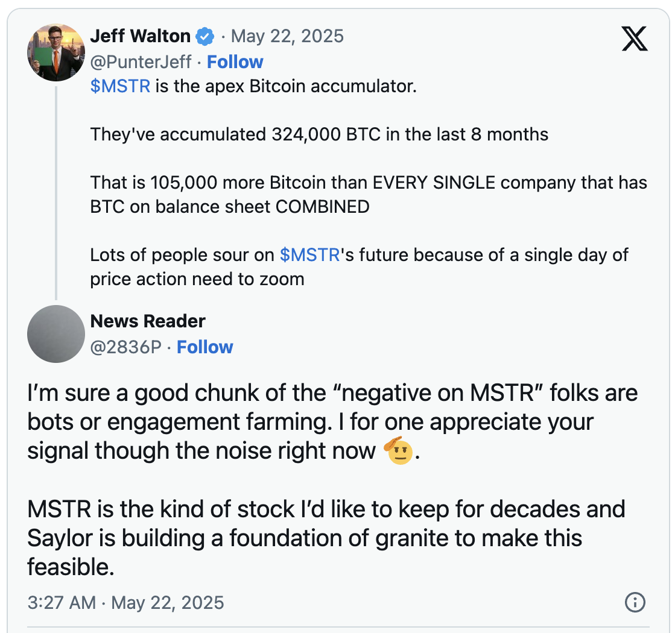Open the News Reader display name
The image size is (672, 633).
[148, 321]
